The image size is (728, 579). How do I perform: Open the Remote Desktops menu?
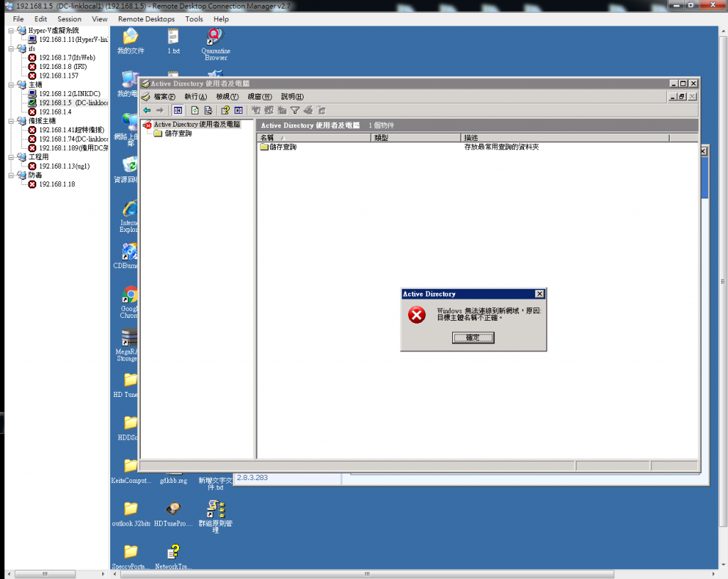point(146,19)
